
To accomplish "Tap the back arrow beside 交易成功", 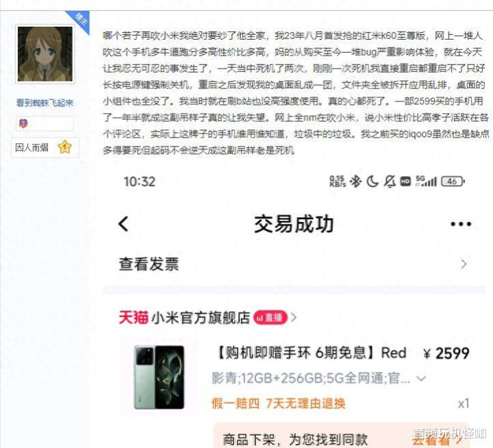I will point(123,224).
